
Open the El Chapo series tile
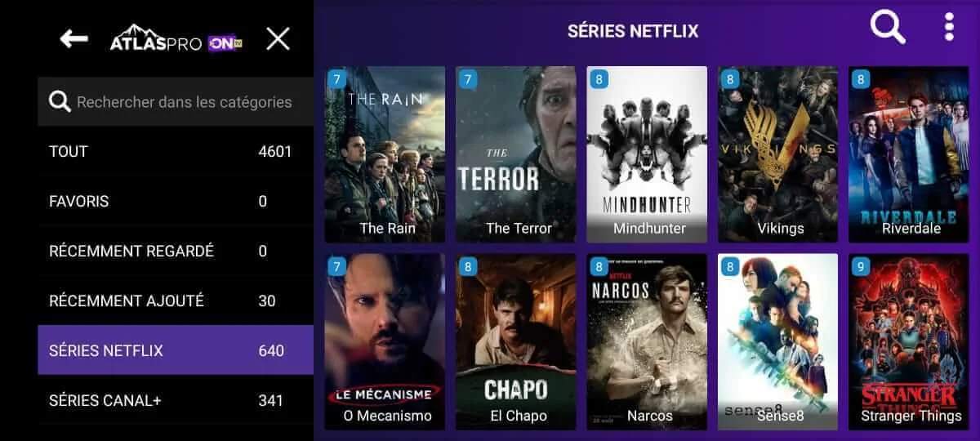pos(516,341)
